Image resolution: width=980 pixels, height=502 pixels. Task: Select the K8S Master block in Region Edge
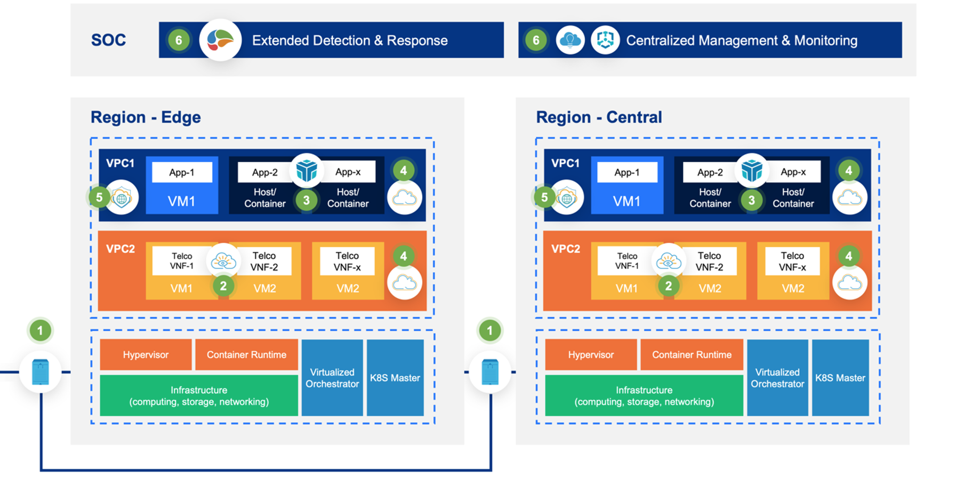tap(395, 378)
